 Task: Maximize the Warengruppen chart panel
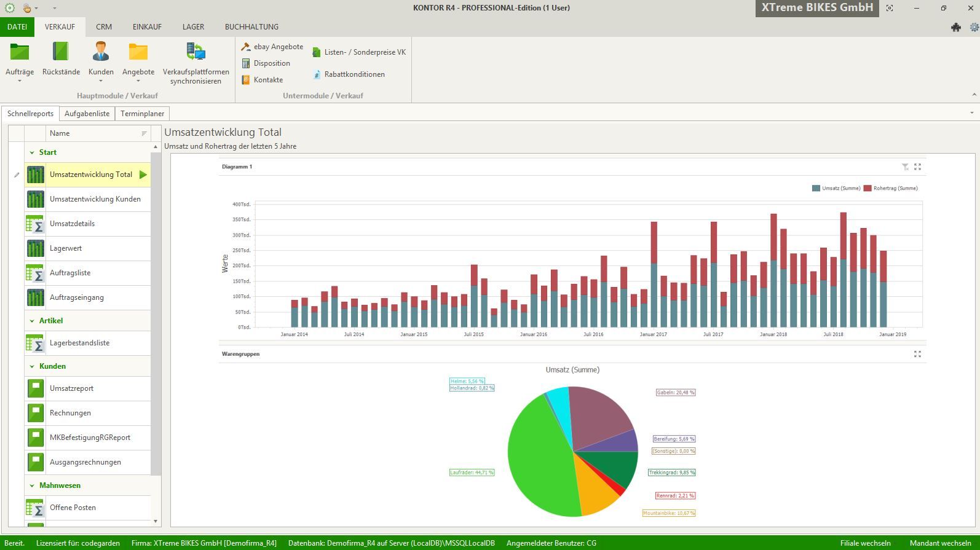click(917, 354)
